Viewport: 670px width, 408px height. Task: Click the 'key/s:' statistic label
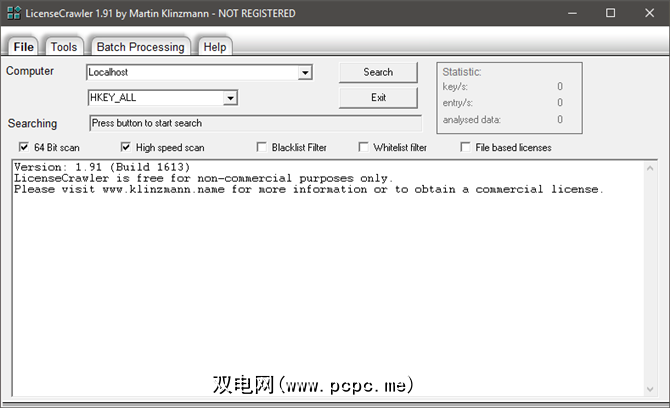(x=455, y=87)
